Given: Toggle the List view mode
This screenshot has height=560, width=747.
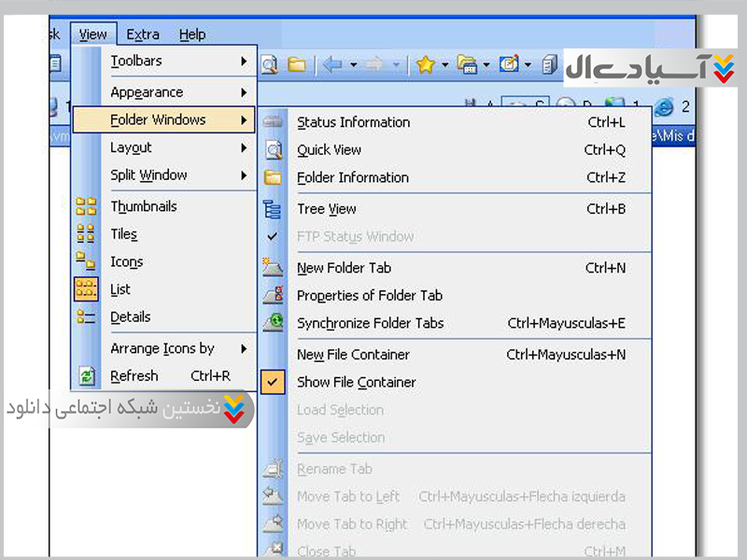Looking at the screenshot, I should pyautogui.click(x=120, y=289).
